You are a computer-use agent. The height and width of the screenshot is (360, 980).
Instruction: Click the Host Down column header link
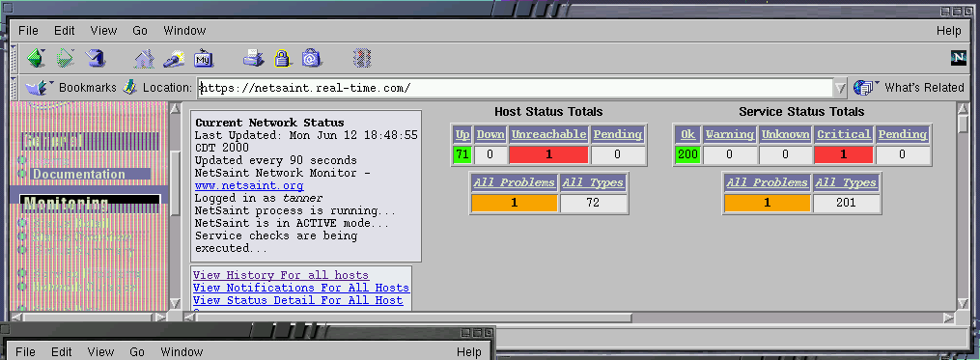(x=490, y=134)
